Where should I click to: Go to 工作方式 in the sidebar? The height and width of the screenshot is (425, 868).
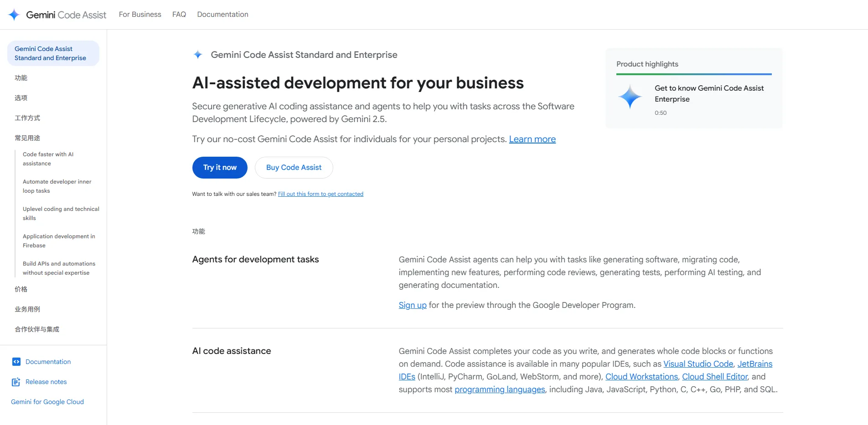tap(27, 118)
